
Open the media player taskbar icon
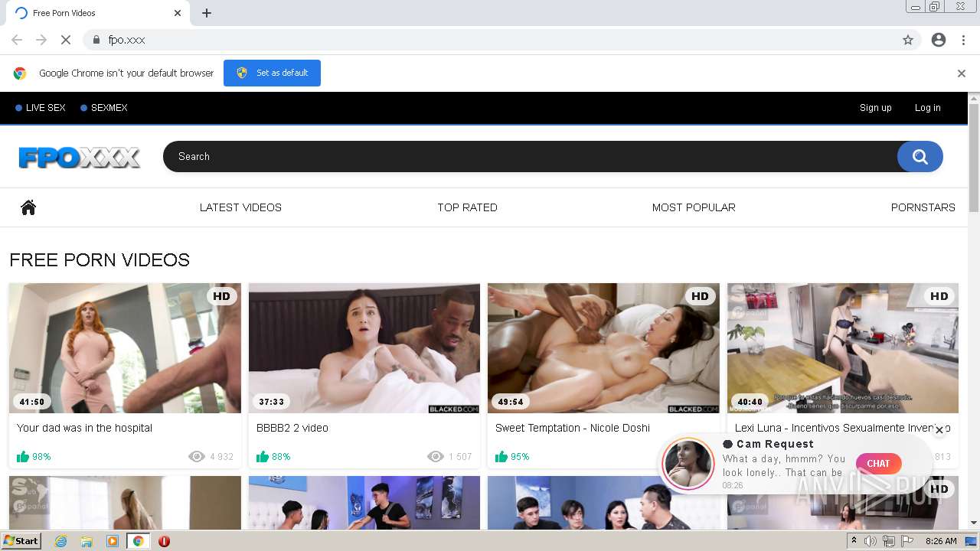[x=113, y=541]
